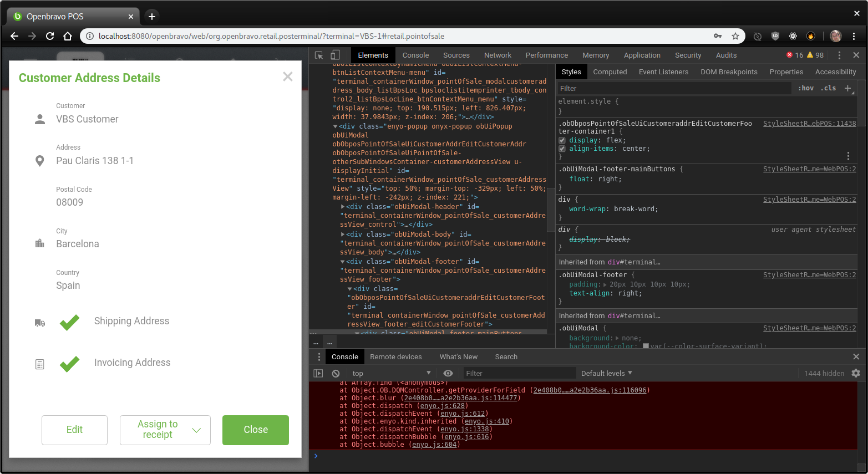Click the color swatch next to var(--color-surface-variant)
This screenshot has height=474, width=868.
pyautogui.click(x=646, y=346)
